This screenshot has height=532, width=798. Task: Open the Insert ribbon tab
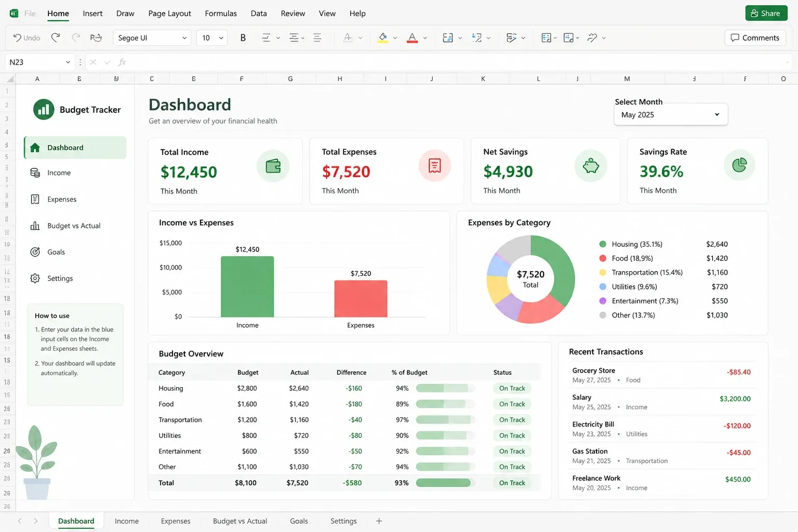(92, 14)
